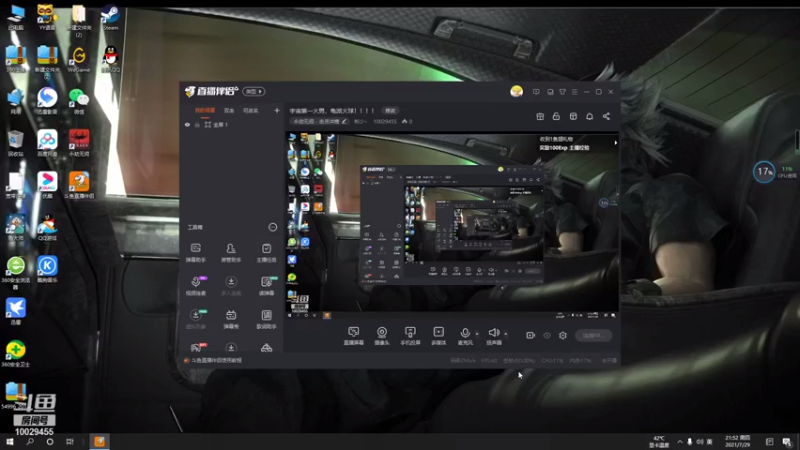The width and height of the screenshot is (800, 450).
Task: Open the settings gear in the streaming app
Action: pyautogui.click(x=563, y=335)
